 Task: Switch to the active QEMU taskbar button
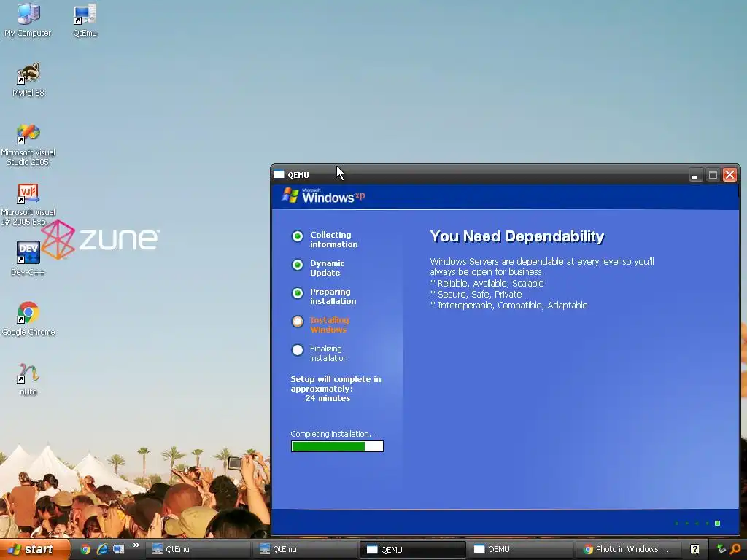tap(411, 550)
